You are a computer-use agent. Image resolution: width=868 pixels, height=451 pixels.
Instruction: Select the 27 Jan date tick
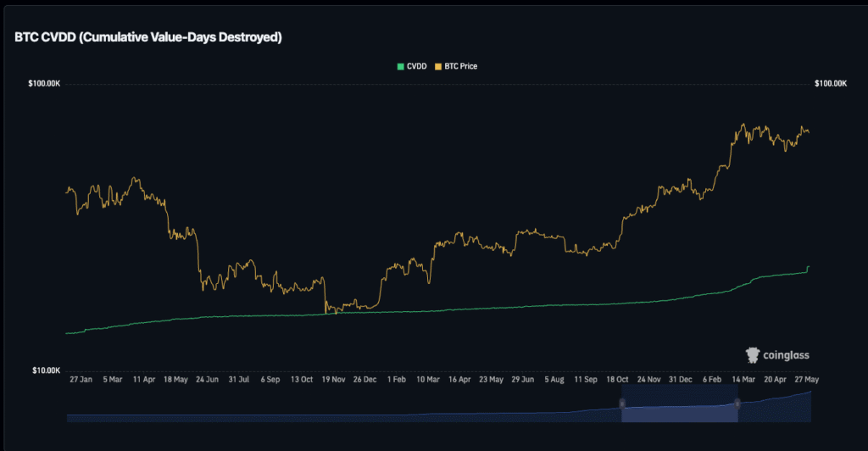click(x=81, y=381)
